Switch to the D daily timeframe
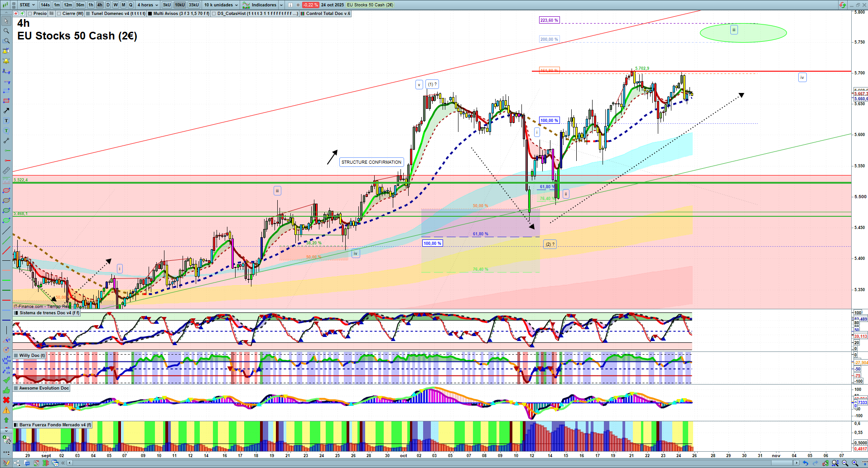 coord(108,5)
